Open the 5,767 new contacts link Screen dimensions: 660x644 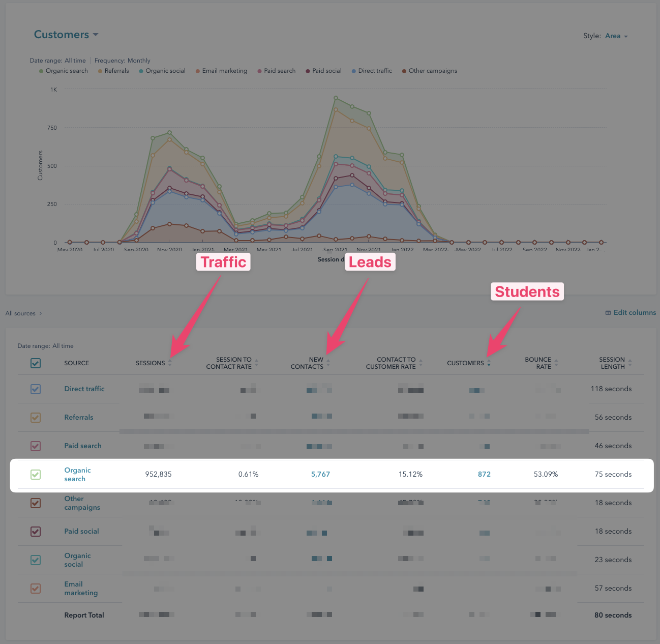tap(320, 474)
